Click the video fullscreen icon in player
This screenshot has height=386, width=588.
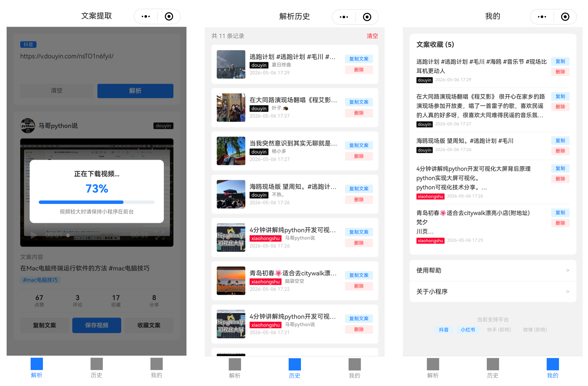pos(160,235)
